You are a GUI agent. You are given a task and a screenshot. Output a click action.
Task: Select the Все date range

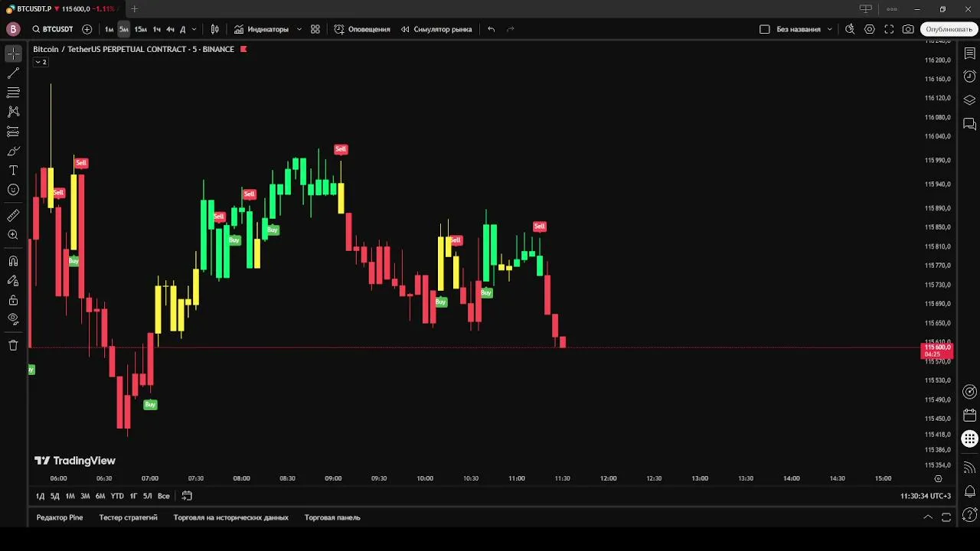pyautogui.click(x=164, y=496)
